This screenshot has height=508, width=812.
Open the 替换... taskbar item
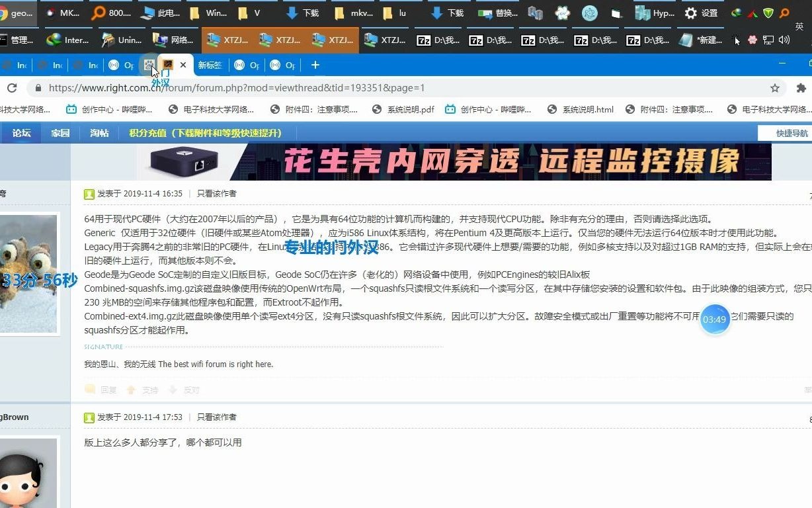coord(498,13)
